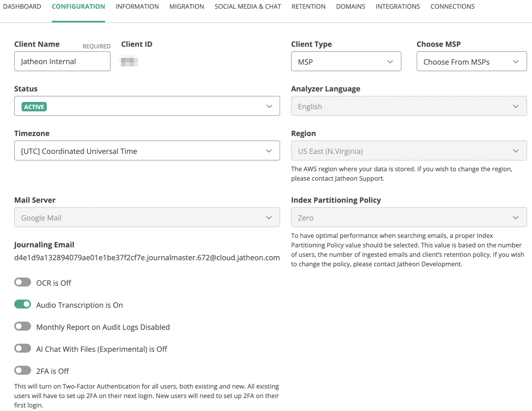Viewport: 532px width, 411px height.
Task: Expand the Choose From MSPs dropdown
Action: point(472,61)
